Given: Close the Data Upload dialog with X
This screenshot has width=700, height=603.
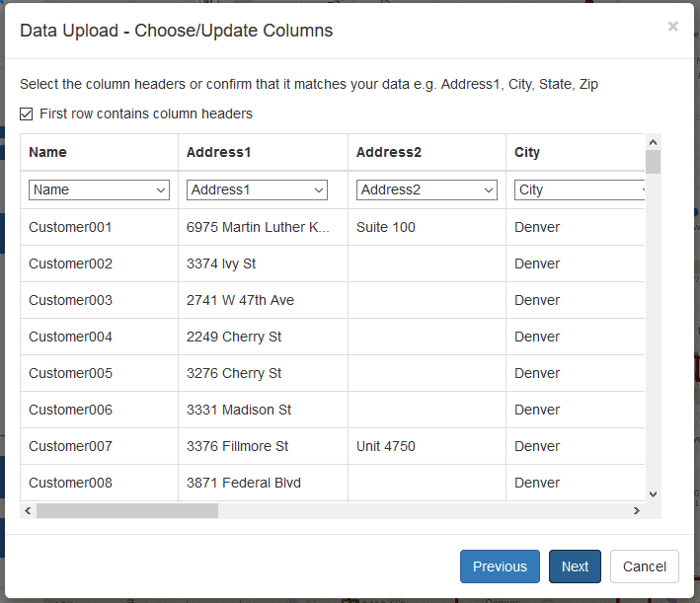Looking at the screenshot, I should (x=672, y=27).
